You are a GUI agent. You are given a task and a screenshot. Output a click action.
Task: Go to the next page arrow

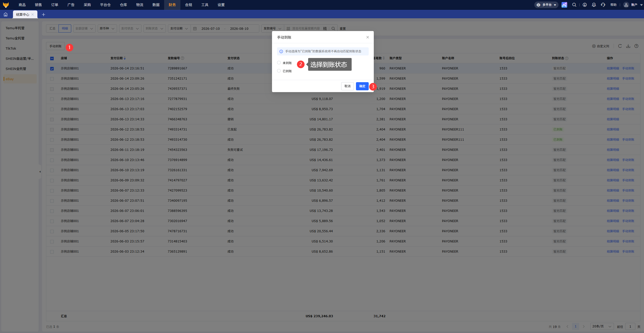click(x=584, y=326)
